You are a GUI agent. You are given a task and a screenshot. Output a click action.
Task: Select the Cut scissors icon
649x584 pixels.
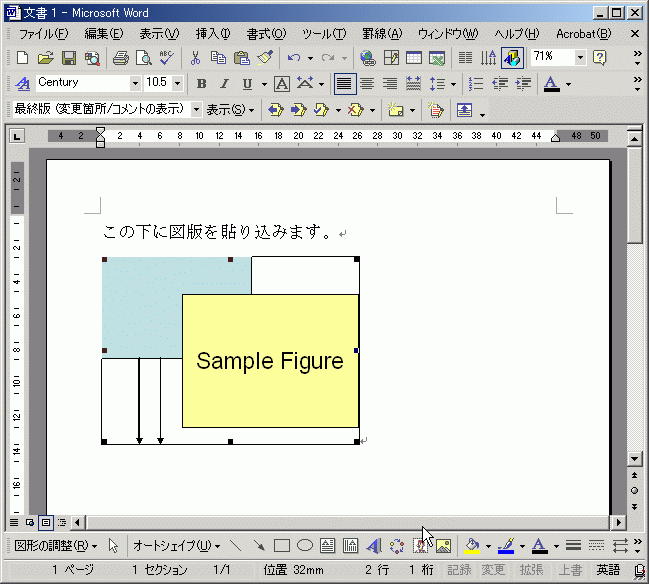pyautogui.click(x=196, y=58)
